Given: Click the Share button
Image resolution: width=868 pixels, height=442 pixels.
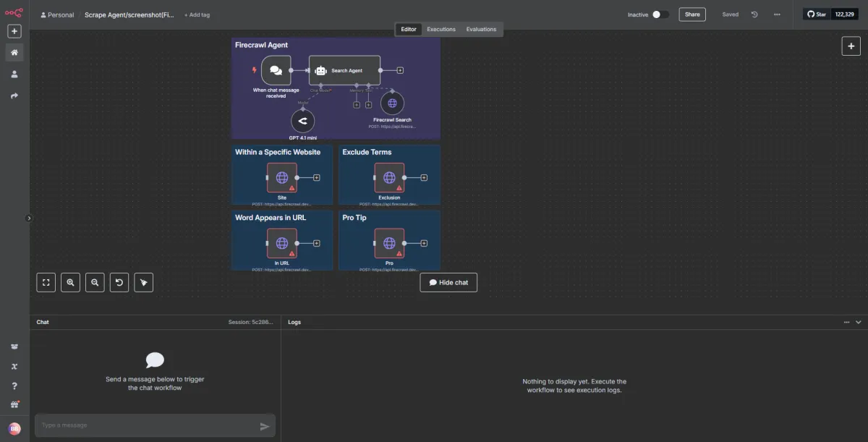Looking at the screenshot, I should 692,14.
